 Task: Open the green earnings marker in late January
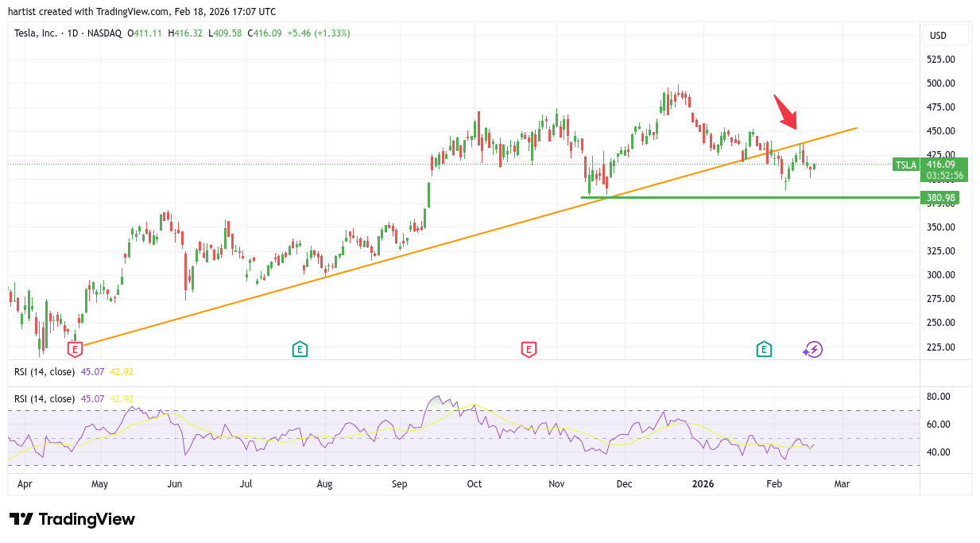764,349
